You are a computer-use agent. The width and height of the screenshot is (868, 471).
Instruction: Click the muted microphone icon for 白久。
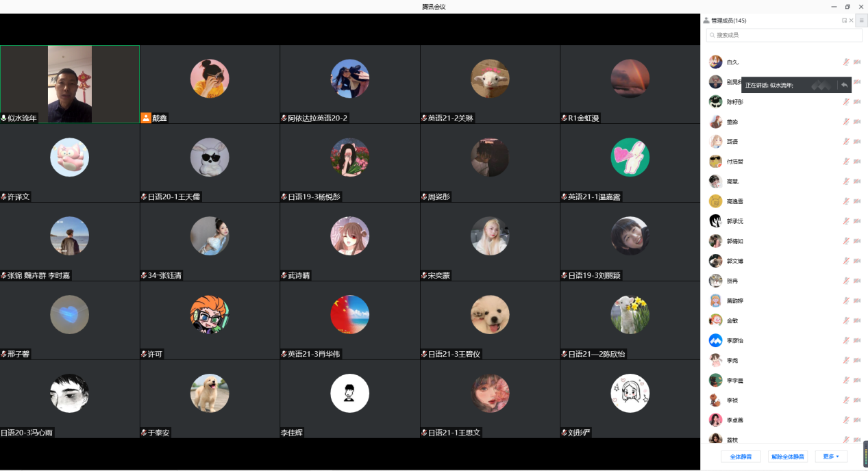[x=846, y=62]
